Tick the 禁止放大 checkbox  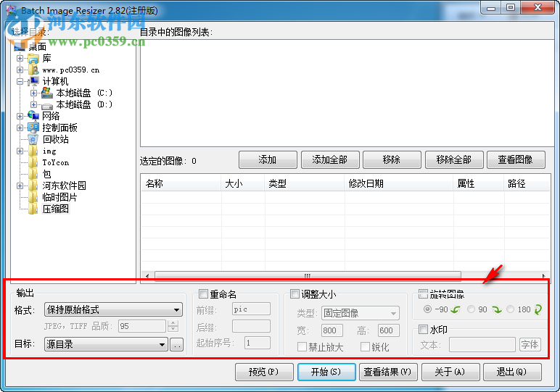click(x=302, y=346)
